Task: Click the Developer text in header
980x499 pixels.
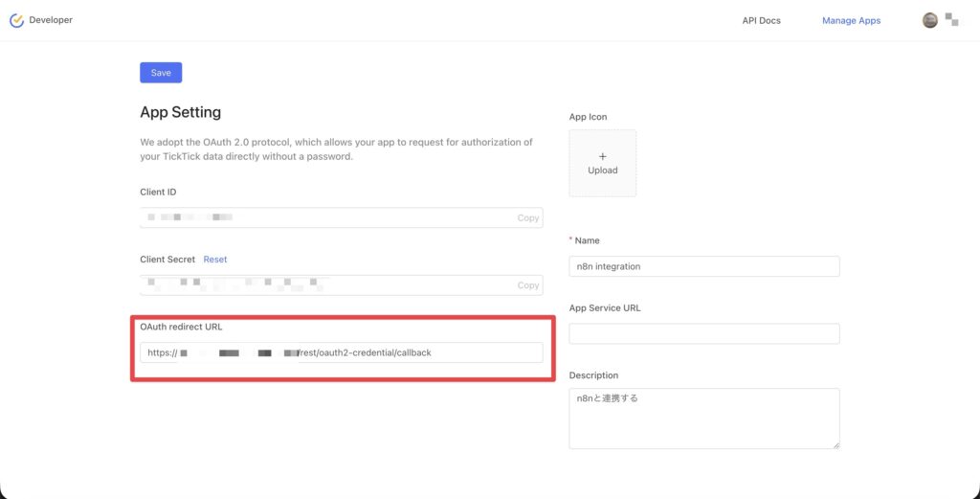Action: pyautogui.click(x=51, y=20)
